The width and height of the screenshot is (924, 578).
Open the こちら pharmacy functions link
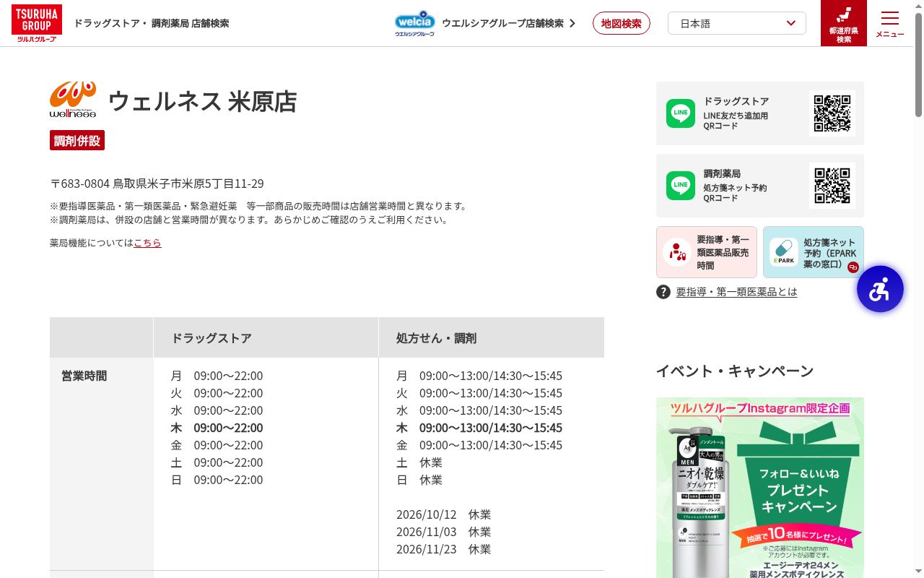147,243
